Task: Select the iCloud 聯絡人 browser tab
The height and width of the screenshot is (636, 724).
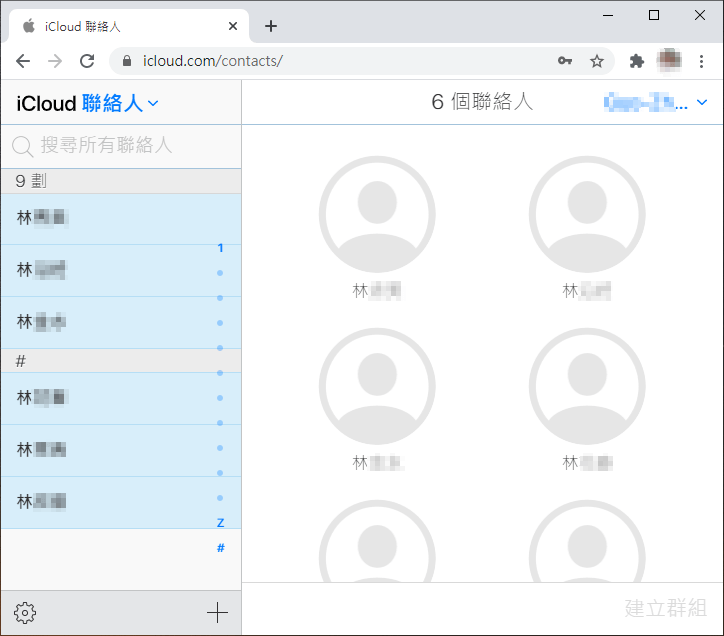Action: pos(128,26)
